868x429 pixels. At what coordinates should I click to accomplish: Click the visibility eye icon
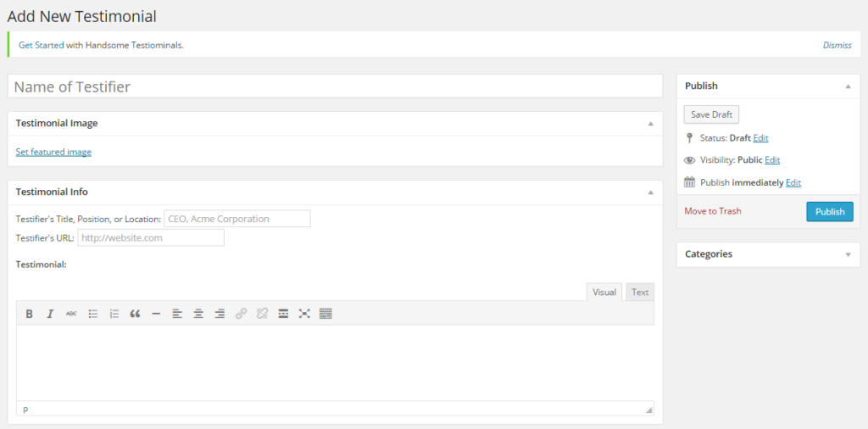pos(689,160)
